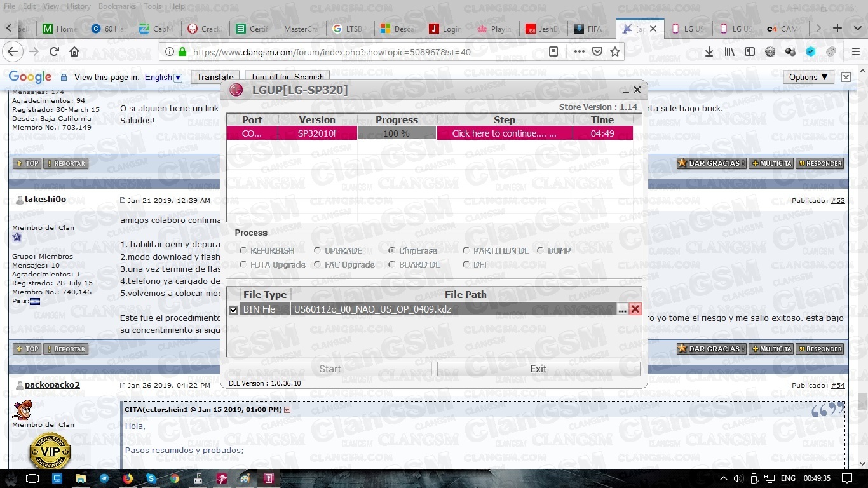Open packopacko2 user profile link
This screenshot has width=868, height=488.
(x=52, y=385)
